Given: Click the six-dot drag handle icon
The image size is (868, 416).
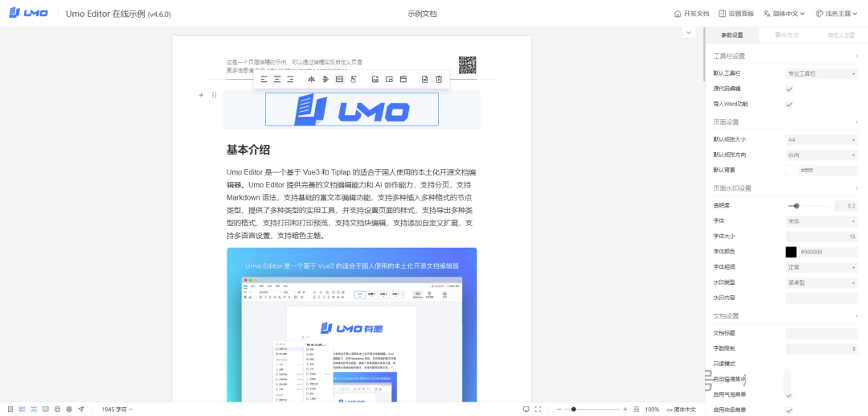Looking at the screenshot, I should [215, 95].
